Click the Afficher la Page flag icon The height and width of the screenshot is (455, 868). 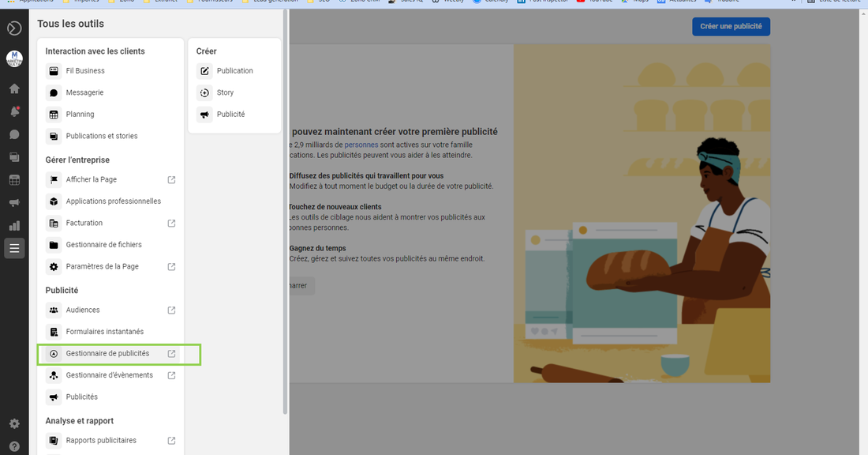click(x=54, y=179)
